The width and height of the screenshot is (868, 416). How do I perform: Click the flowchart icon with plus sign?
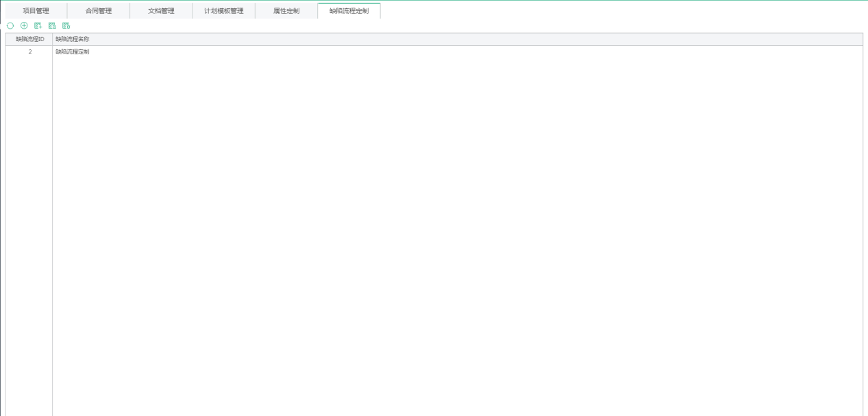point(38,25)
